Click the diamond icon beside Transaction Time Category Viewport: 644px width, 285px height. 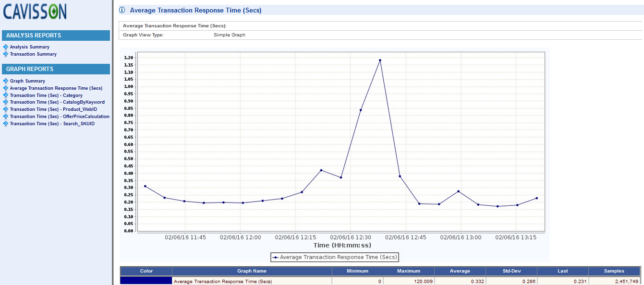point(6,95)
